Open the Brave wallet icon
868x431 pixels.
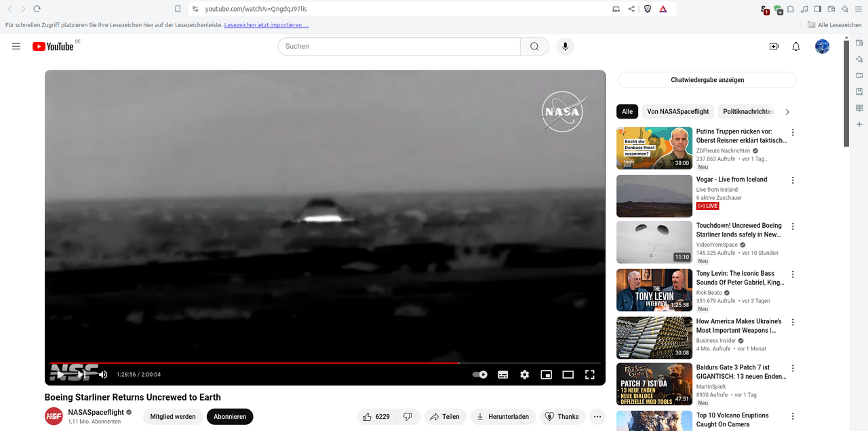tap(831, 9)
